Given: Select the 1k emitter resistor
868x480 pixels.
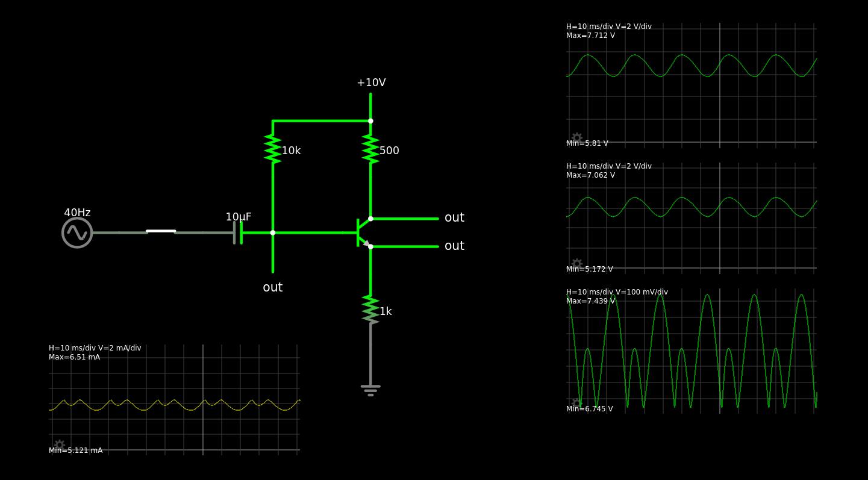Looking at the screenshot, I should pyautogui.click(x=370, y=310).
